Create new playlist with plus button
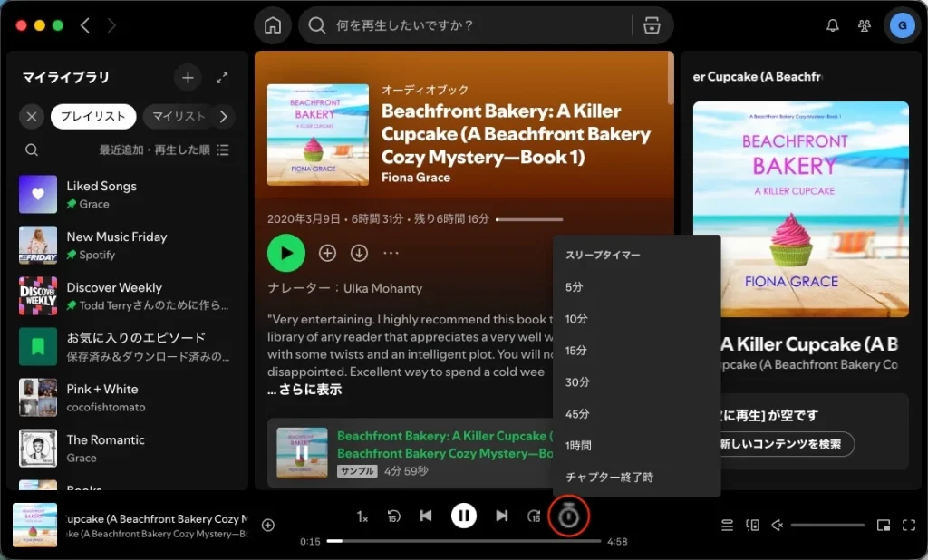This screenshot has width=928, height=560. coord(188,78)
